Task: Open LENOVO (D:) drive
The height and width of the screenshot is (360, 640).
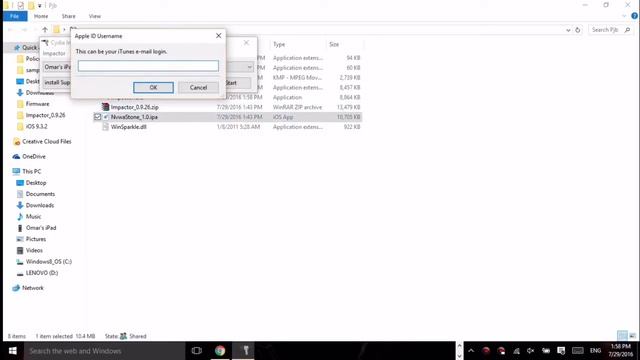Action: [x=42, y=273]
